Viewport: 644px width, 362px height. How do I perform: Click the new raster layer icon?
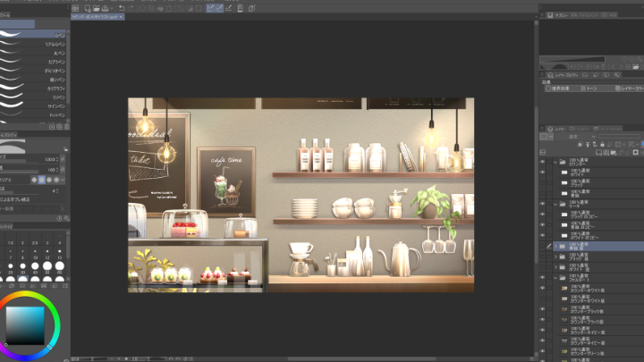598,152
